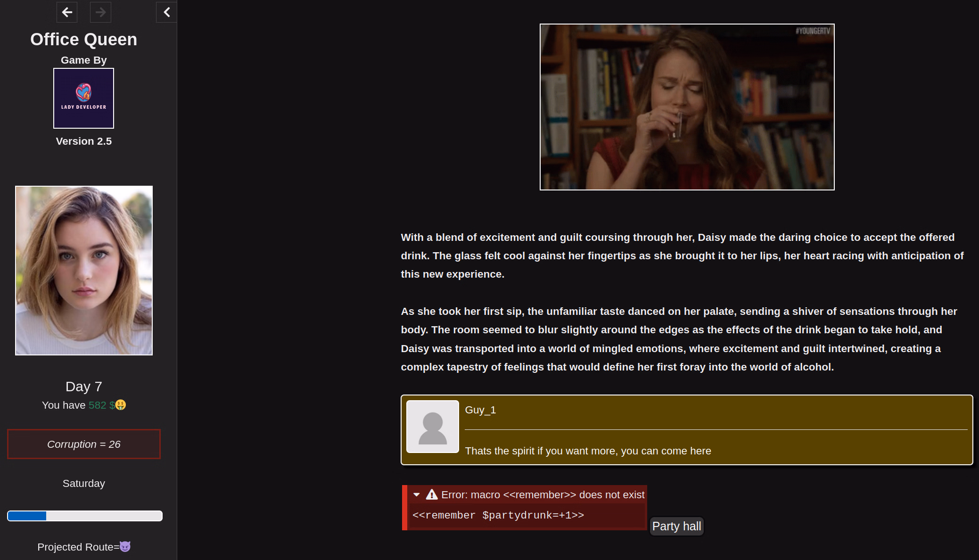Click the Version 2.5 text
The image size is (979, 560).
(x=84, y=141)
